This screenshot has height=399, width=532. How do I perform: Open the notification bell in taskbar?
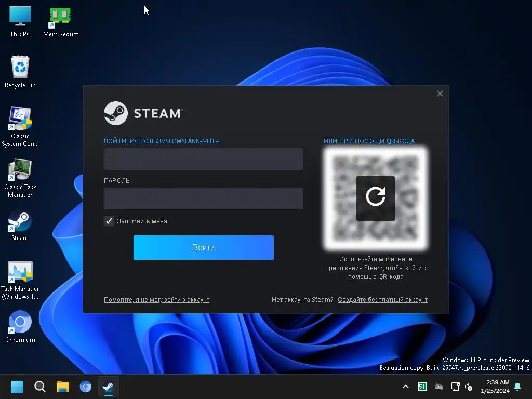point(518,387)
